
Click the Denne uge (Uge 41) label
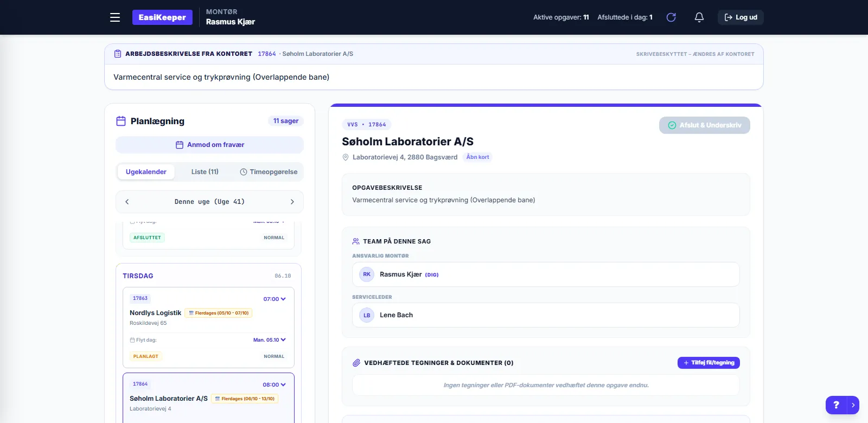(x=209, y=202)
